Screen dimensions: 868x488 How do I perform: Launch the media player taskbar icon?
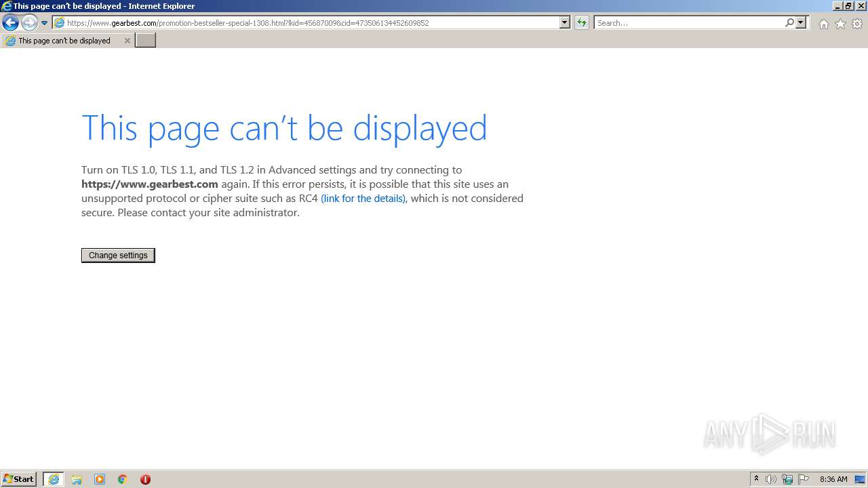pos(100,479)
